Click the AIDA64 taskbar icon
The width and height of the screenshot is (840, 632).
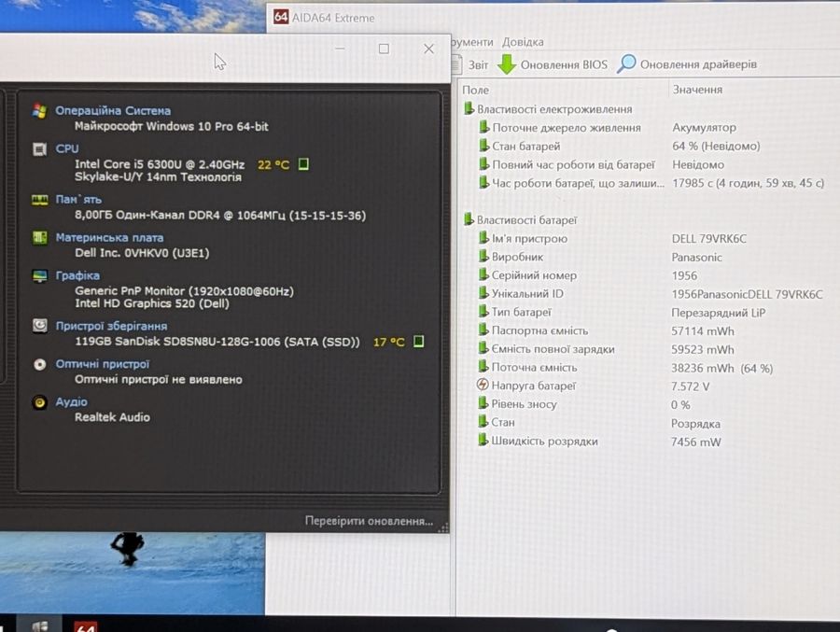coord(85,626)
